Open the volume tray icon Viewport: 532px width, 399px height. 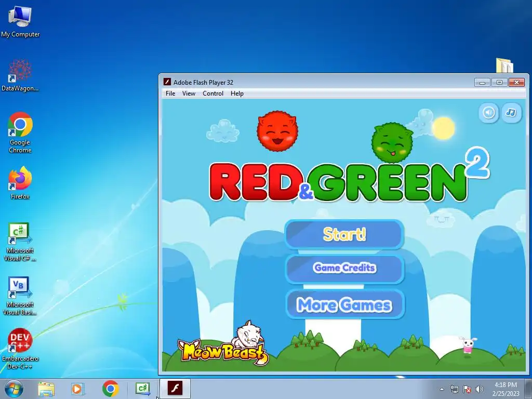479,389
